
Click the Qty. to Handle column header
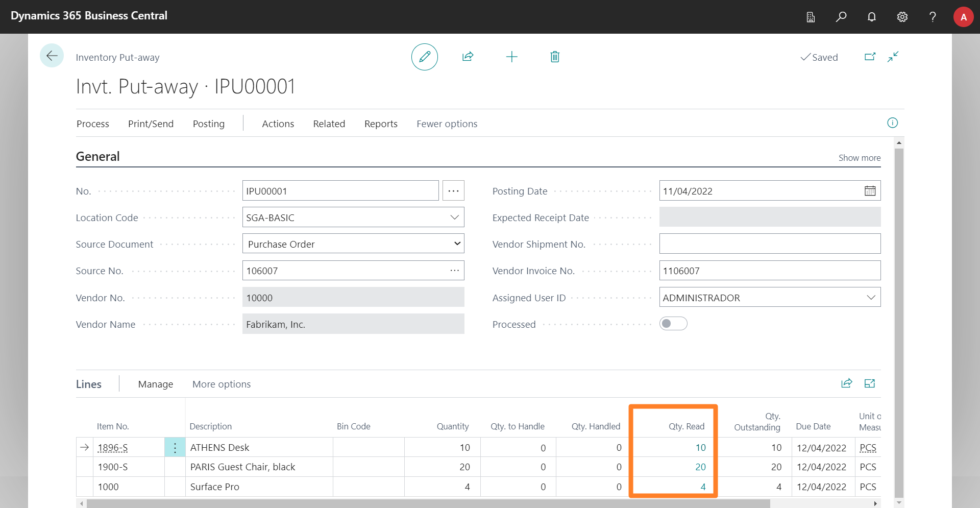(x=517, y=426)
